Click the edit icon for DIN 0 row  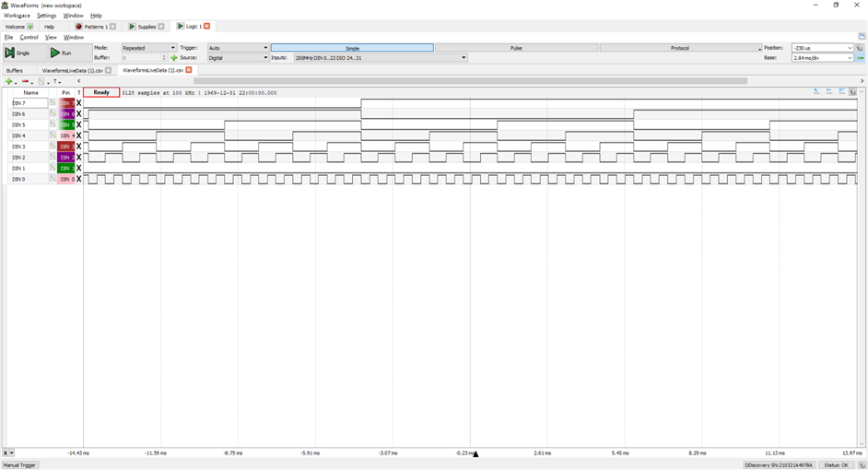(53, 179)
